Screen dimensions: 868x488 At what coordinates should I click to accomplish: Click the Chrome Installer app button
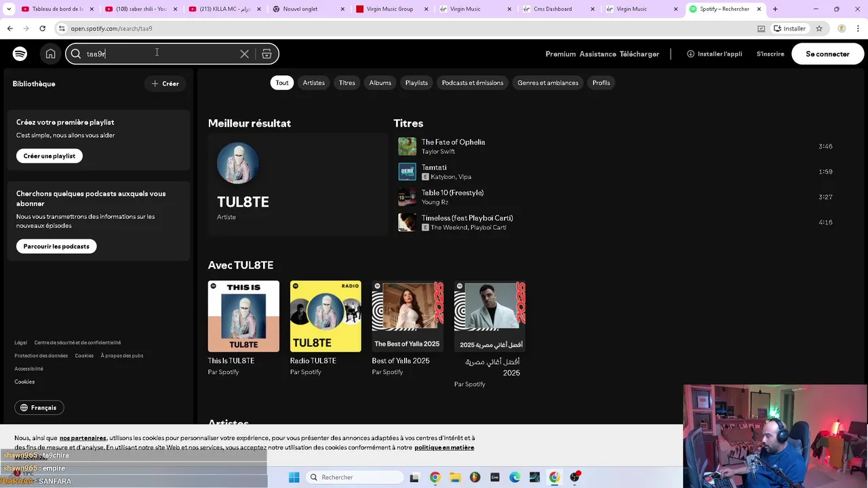790,28
